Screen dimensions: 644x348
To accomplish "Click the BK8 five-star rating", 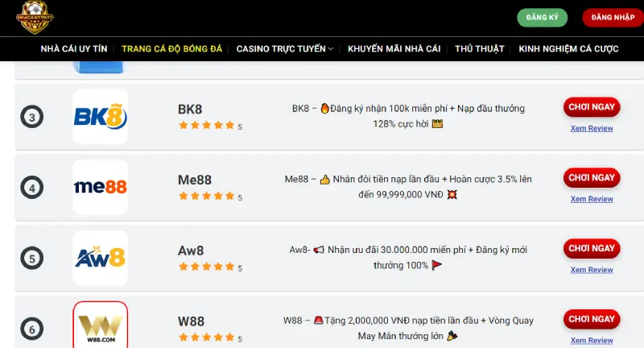I will [x=206, y=126].
